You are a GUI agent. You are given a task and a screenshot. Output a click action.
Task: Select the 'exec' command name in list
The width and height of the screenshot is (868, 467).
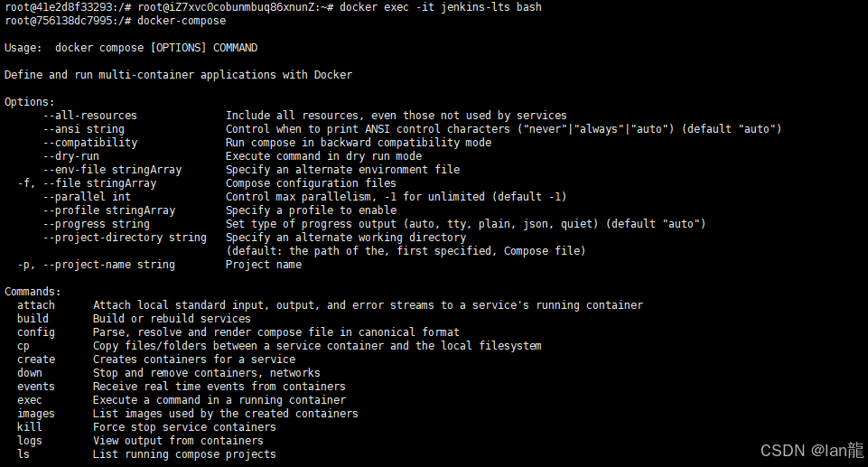29,400
